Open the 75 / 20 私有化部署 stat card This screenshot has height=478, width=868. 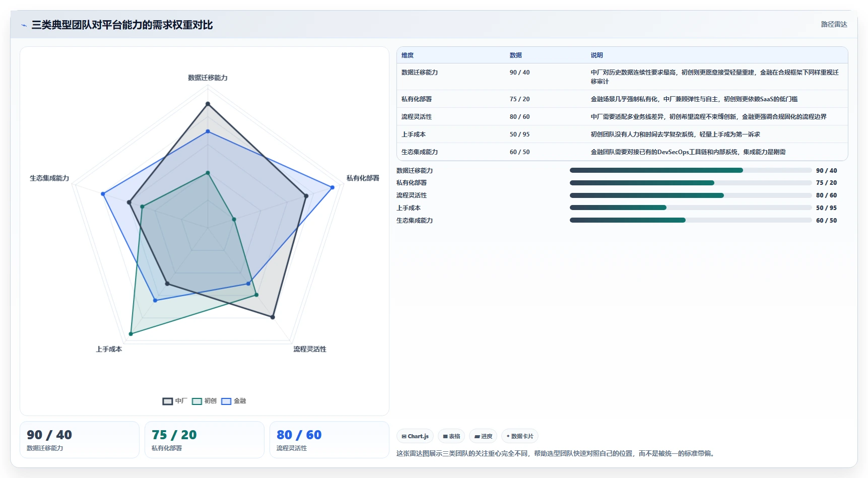[x=205, y=440]
